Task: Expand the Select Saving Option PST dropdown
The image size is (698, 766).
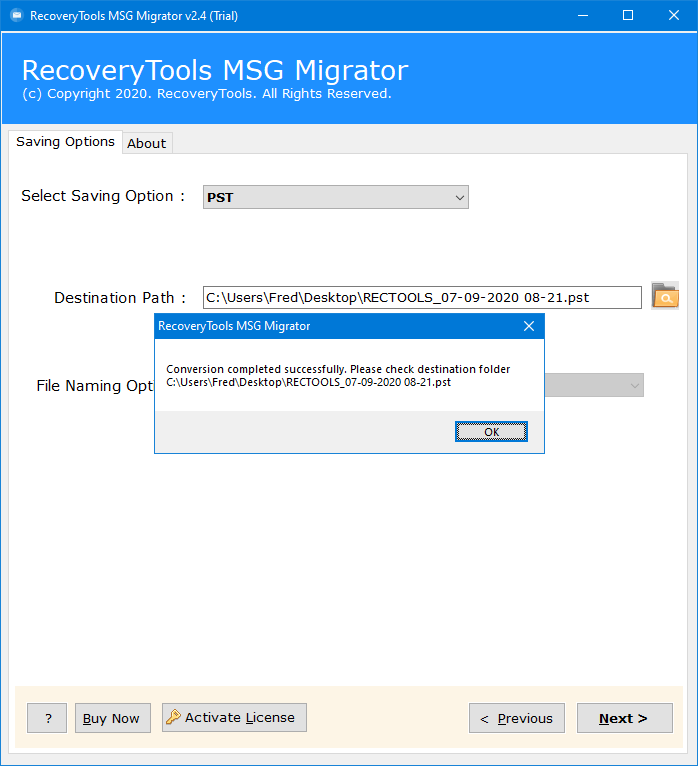Action: click(x=460, y=198)
